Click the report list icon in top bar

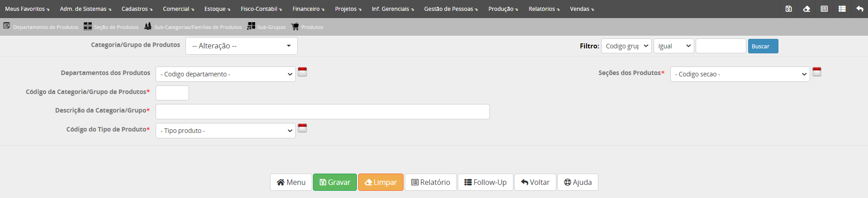(824, 9)
